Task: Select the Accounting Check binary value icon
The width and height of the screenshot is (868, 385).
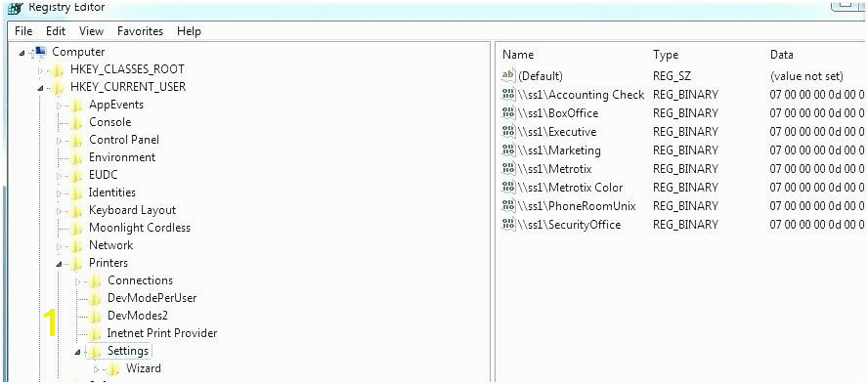Action: (508, 95)
